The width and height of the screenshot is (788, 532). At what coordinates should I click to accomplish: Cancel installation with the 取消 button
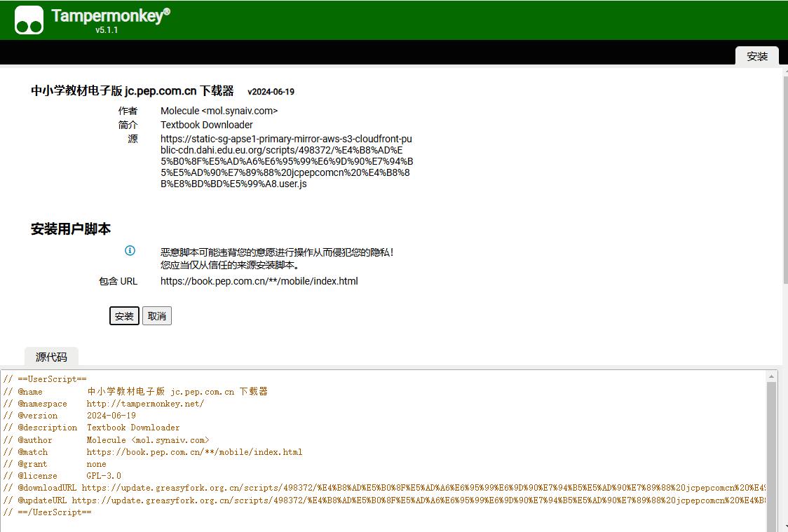pos(157,316)
